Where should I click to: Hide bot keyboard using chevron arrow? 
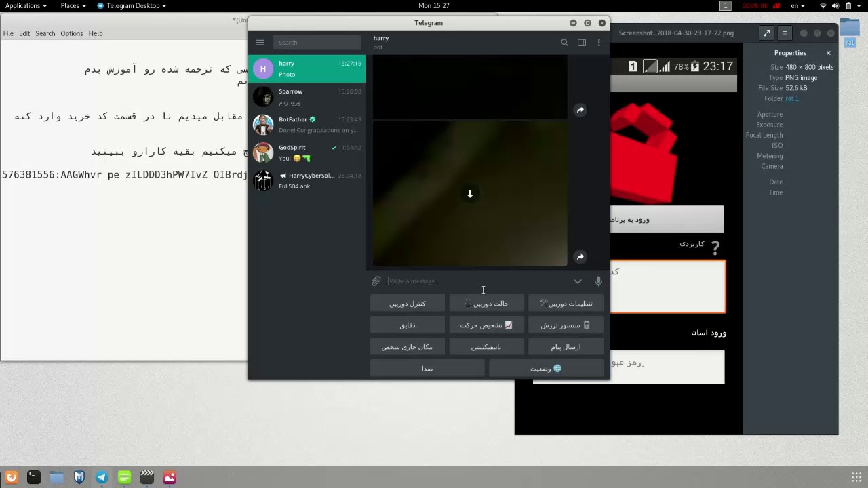pos(578,281)
